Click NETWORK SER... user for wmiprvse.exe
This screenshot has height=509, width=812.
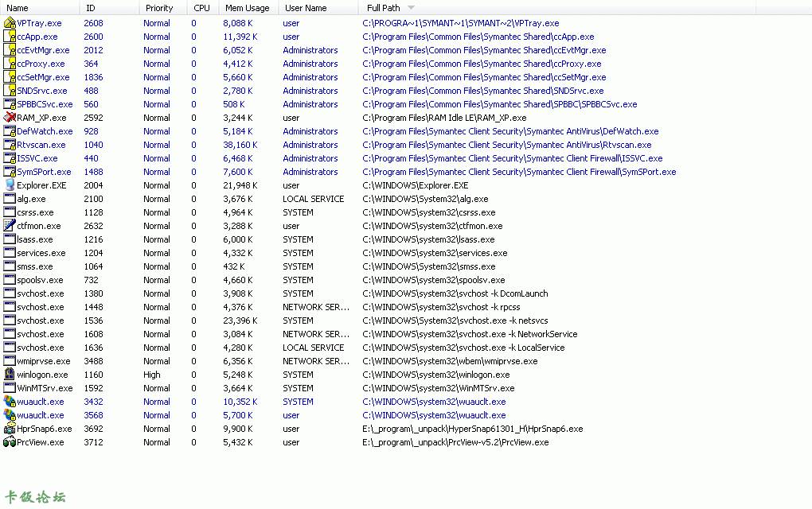(316, 361)
